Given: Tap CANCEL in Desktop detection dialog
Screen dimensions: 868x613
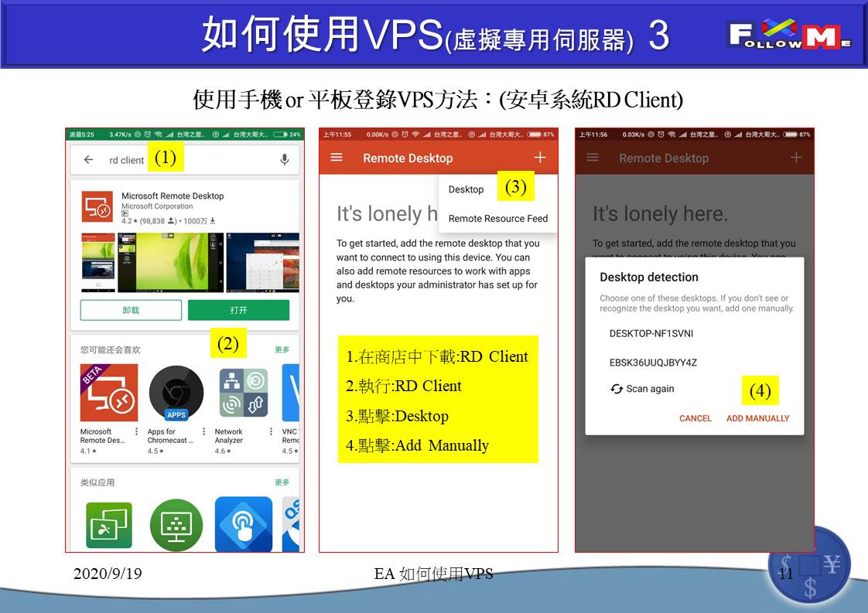Looking at the screenshot, I should click(x=695, y=418).
